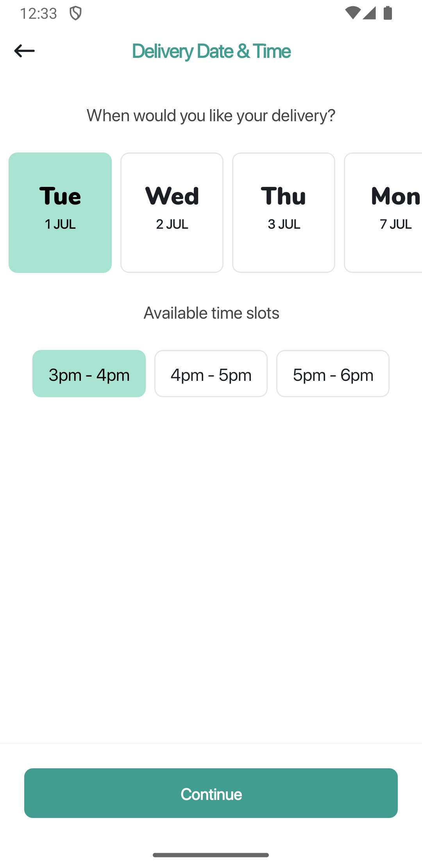Image resolution: width=422 pixels, height=868 pixels.
Task: Pick the 5pm - 6pm time slot
Action: (333, 374)
